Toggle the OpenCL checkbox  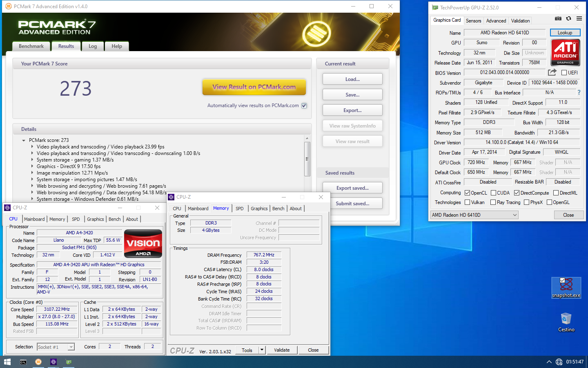coord(467,193)
